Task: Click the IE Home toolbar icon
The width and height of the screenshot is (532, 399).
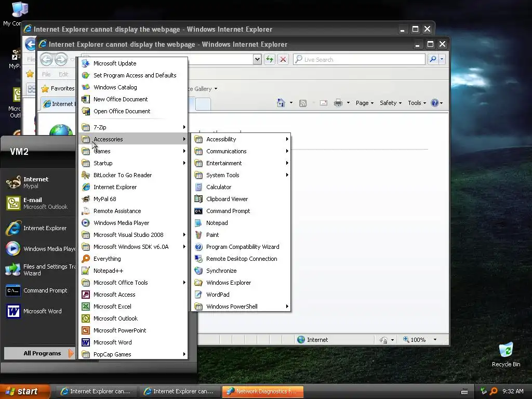Action: tap(281, 103)
